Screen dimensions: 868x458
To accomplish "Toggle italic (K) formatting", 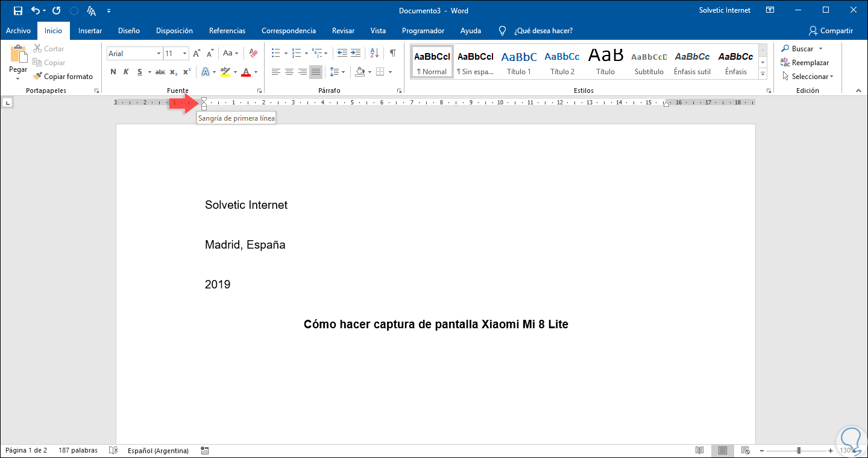I will 126,72.
